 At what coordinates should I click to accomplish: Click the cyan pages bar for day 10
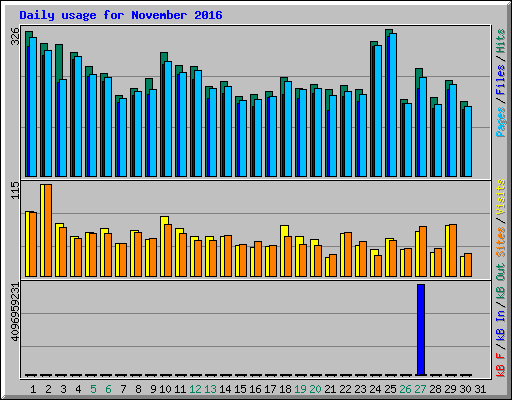point(168,119)
